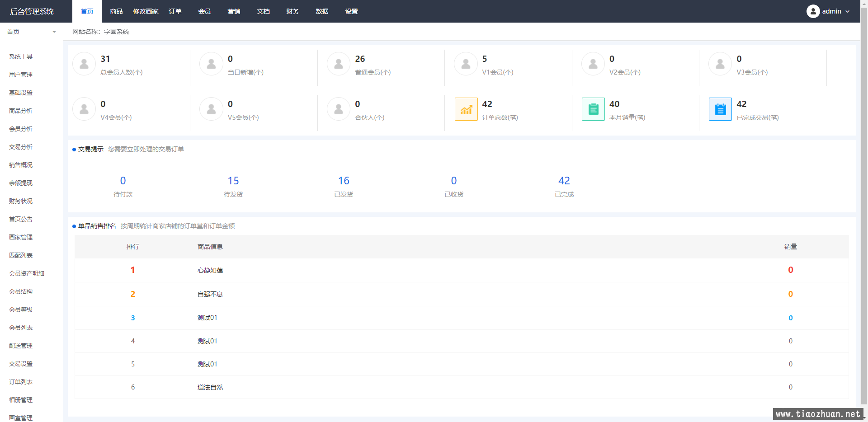Click the blue calendar icon for 已完成交易
Viewport: 868px width, 422px height.
[720, 109]
